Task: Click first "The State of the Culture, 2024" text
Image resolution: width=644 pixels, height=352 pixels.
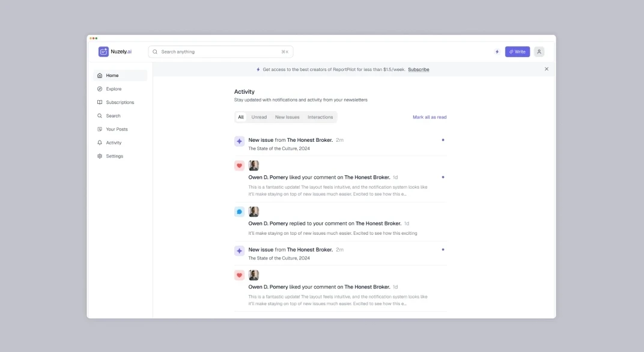Action: [x=279, y=149]
